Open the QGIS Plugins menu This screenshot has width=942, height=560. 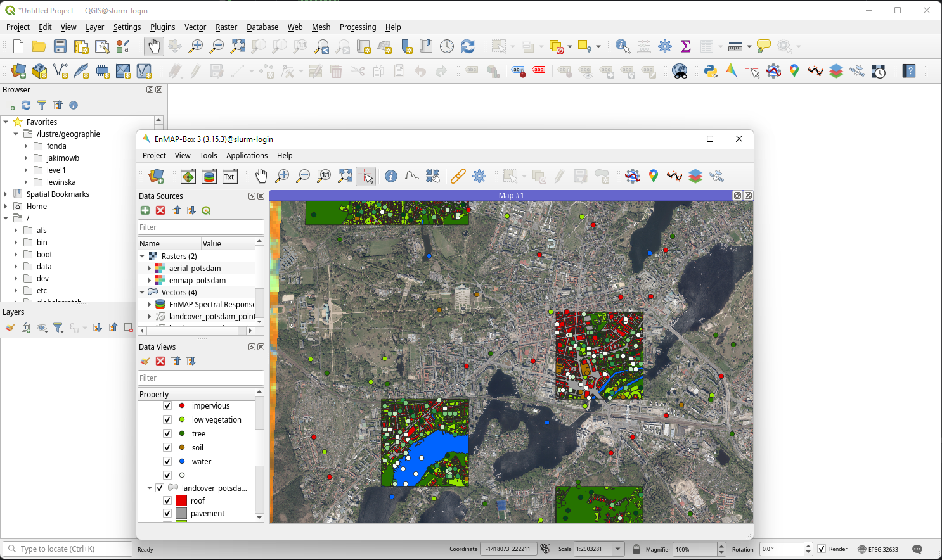point(162,27)
